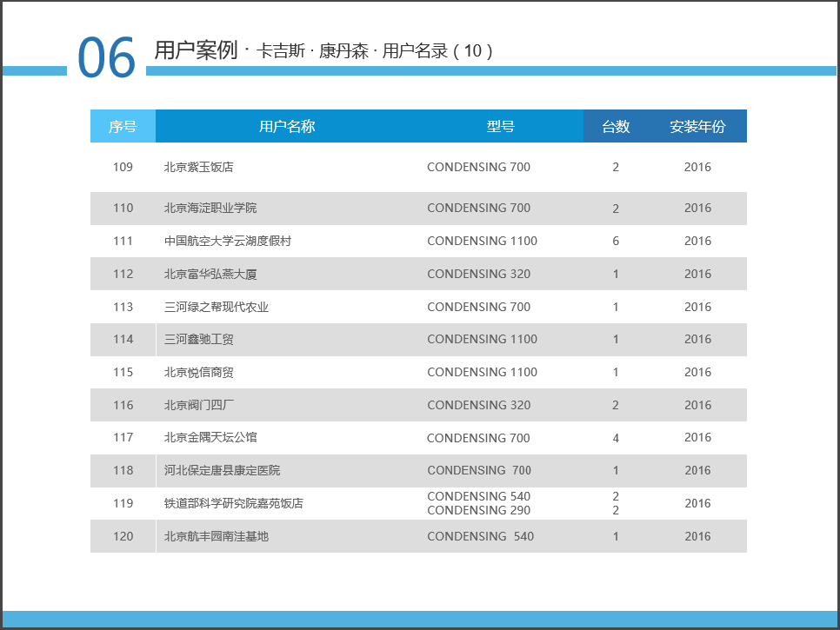
Task: Click year 2016 in row 120
Action: point(697,536)
